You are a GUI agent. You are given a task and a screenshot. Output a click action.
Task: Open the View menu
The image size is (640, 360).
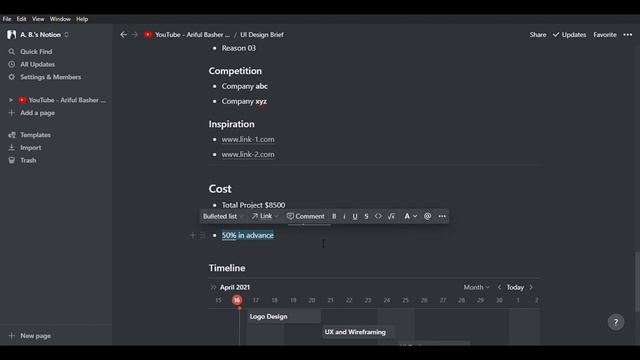(x=38, y=19)
